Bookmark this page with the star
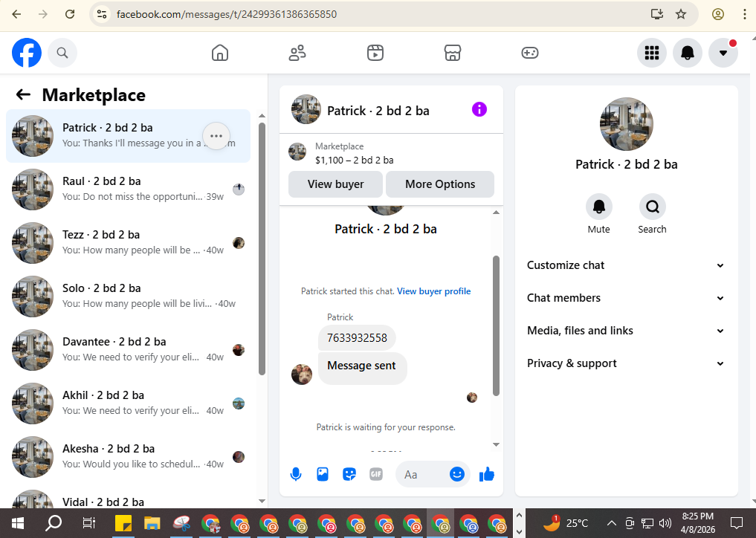 (681, 14)
